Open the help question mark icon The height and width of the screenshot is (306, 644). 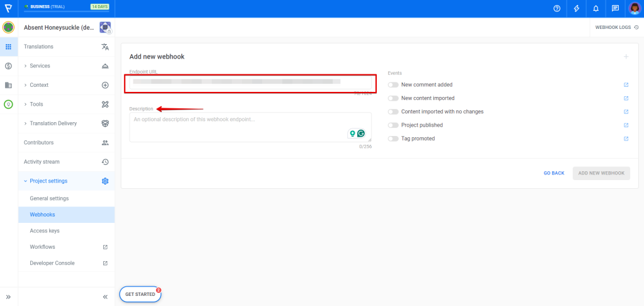click(x=557, y=9)
